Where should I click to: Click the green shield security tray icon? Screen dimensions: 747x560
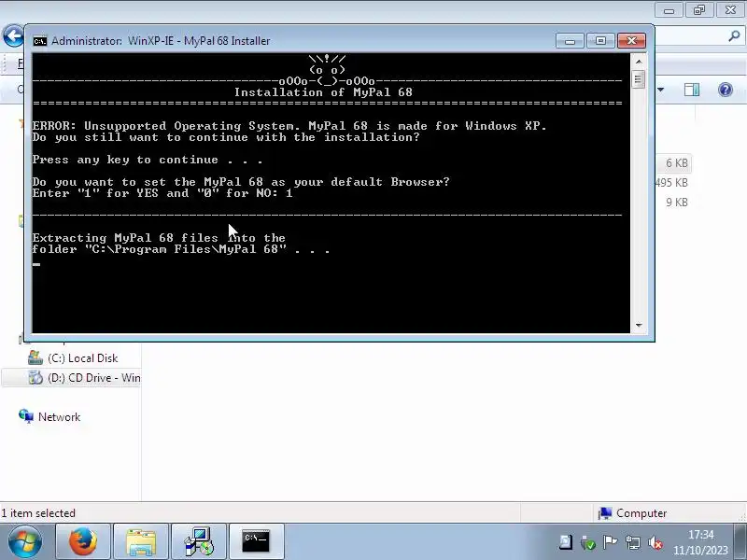pyautogui.click(x=588, y=542)
